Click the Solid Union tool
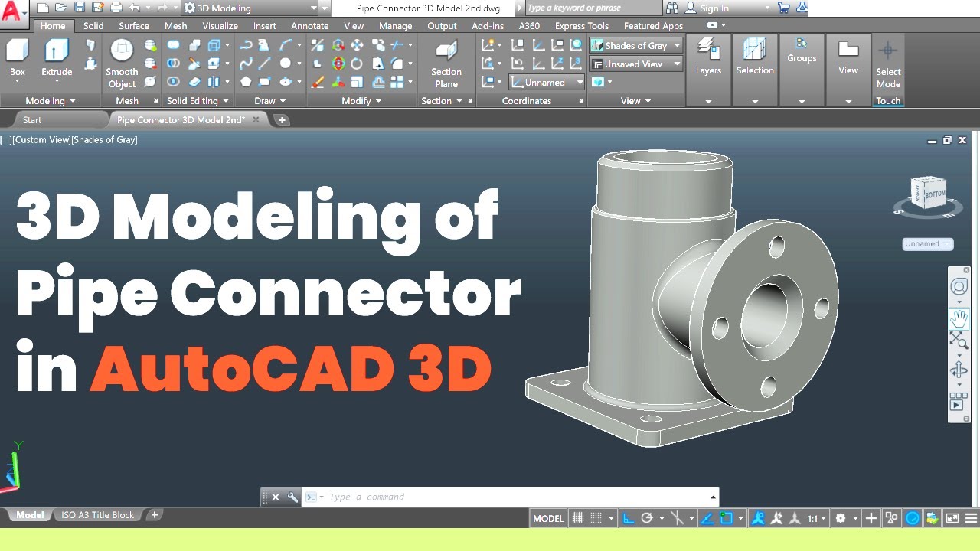The image size is (980, 551). 174,44
